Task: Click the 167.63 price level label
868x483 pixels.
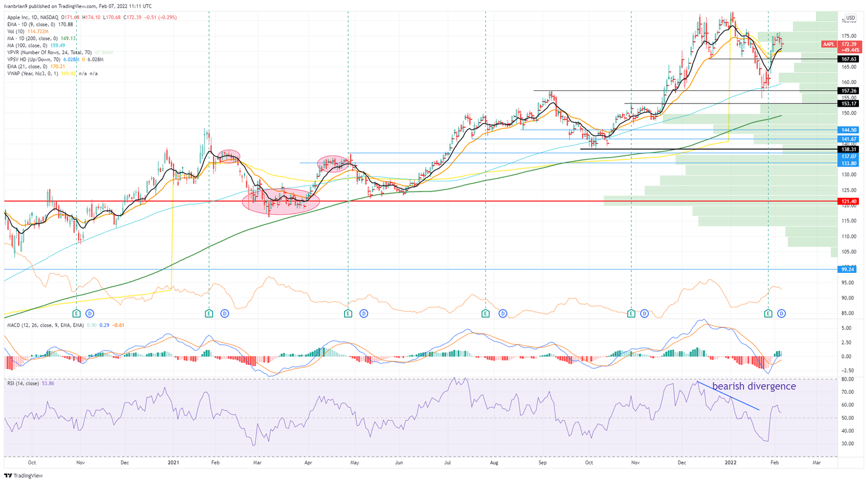Action: click(849, 59)
